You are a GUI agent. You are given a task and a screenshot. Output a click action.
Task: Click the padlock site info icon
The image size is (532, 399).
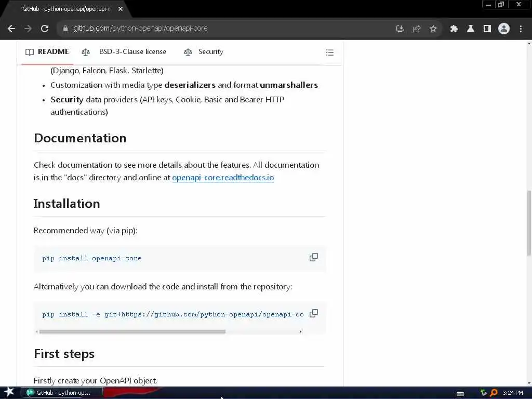point(65,29)
